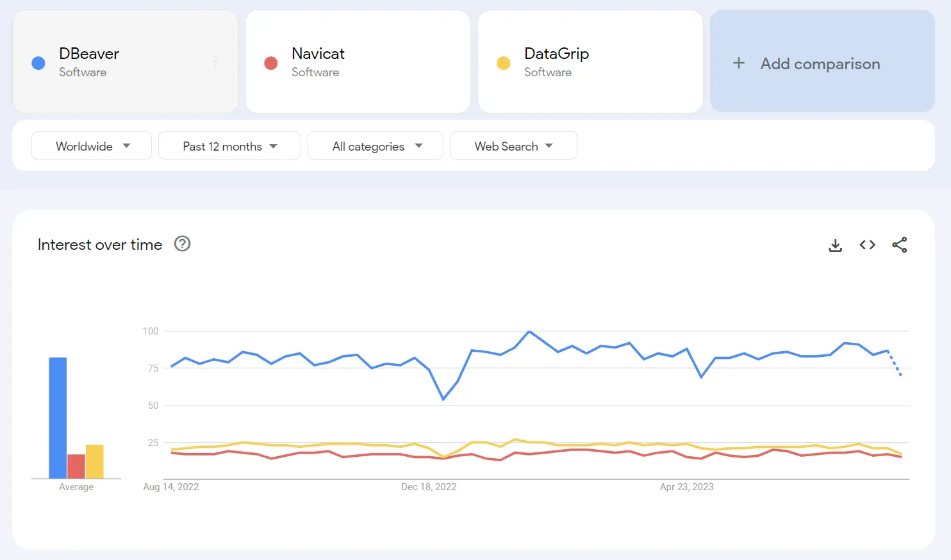Click the red Navicat color dot
The width and height of the screenshot is (951, 560).
[x=271, y=63]
